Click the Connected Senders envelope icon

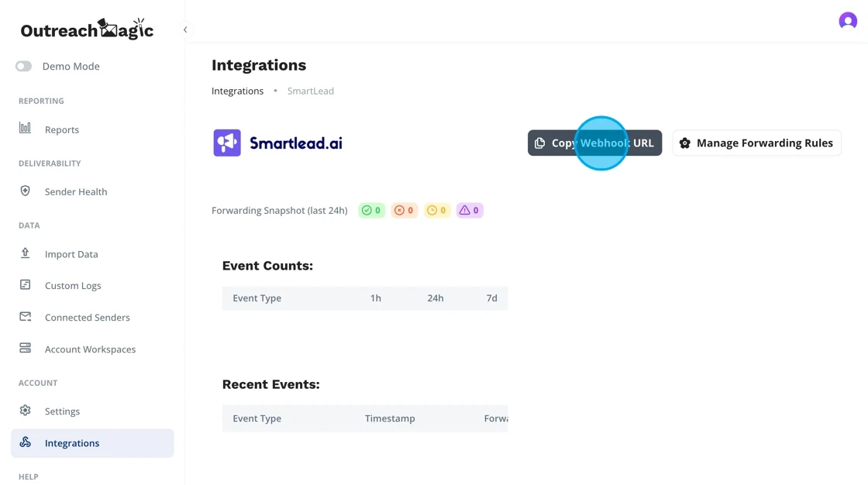point(26,317)
